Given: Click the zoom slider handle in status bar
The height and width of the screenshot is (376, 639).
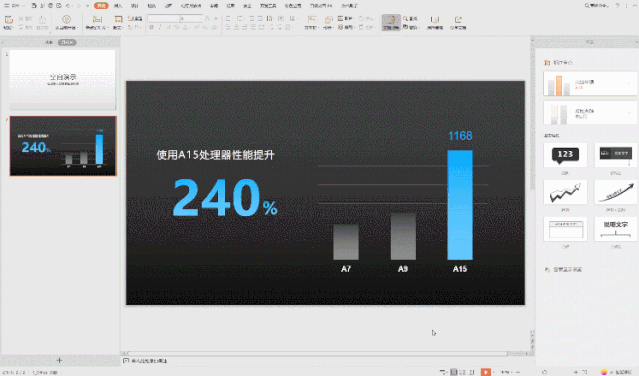Looking at the screenshot, I should tap(545, 372).
